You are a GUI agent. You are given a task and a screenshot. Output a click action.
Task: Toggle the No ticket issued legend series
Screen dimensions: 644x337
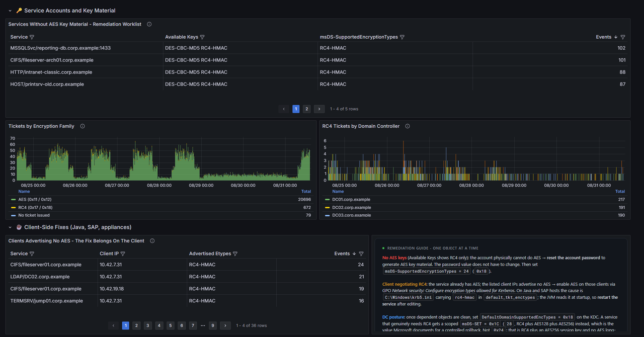pyautogui.click(x=34, y=215)
